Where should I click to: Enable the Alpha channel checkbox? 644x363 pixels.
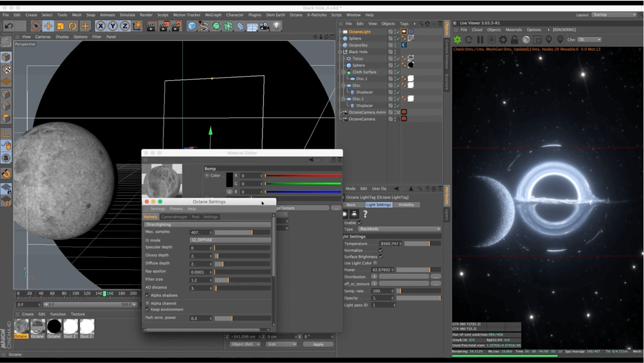(148, 303)
